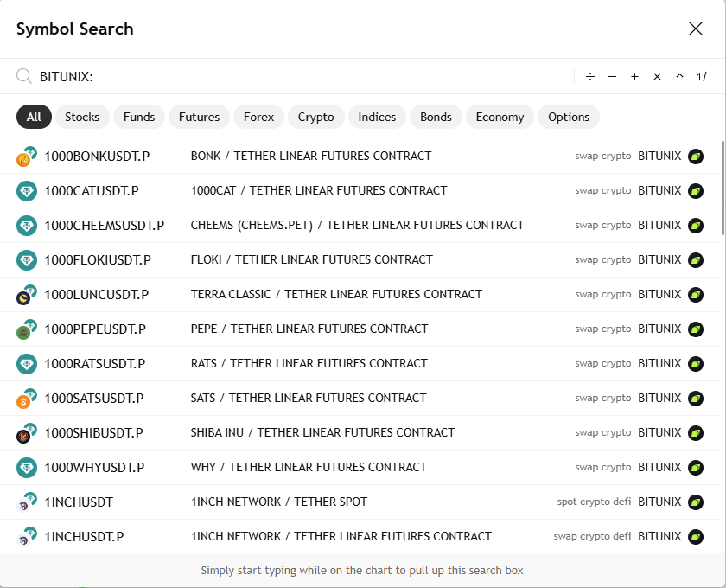Click the BITUNIX logo on 1000BONKUSDT.P row
This screenshot has width=726, height=588.
pyautogui.click(x=696, y=157)
